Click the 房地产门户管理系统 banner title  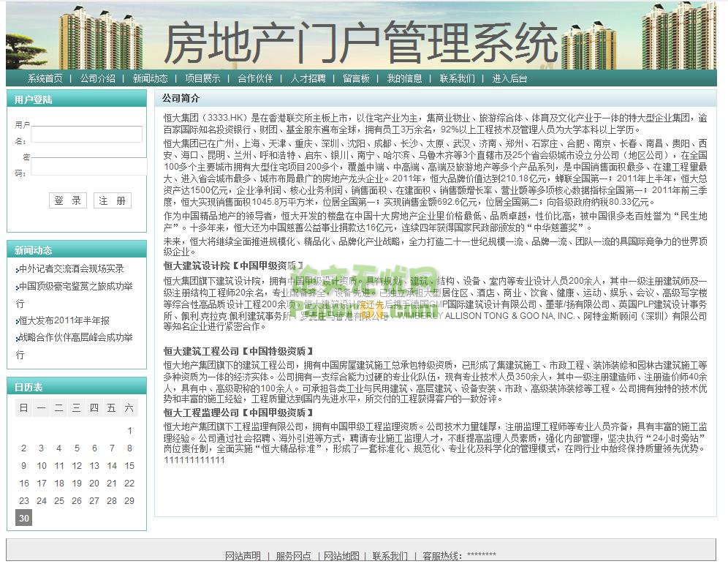pyautogui.click(x=360, y=43)
